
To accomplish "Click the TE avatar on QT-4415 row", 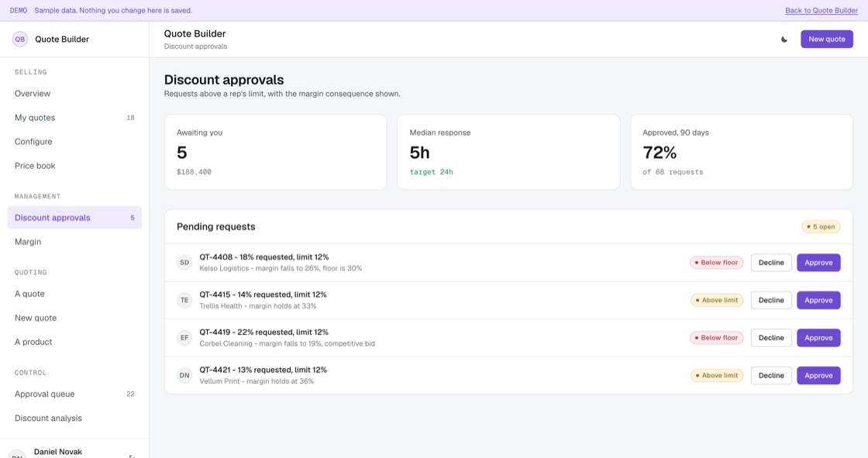I will pyautogui.click(x=184, y=300).
